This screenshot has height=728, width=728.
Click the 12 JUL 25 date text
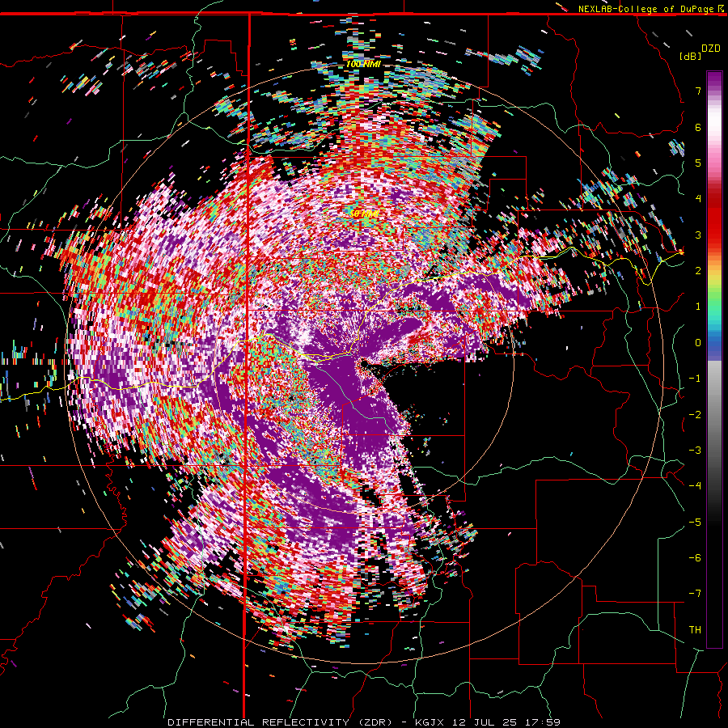485,722
